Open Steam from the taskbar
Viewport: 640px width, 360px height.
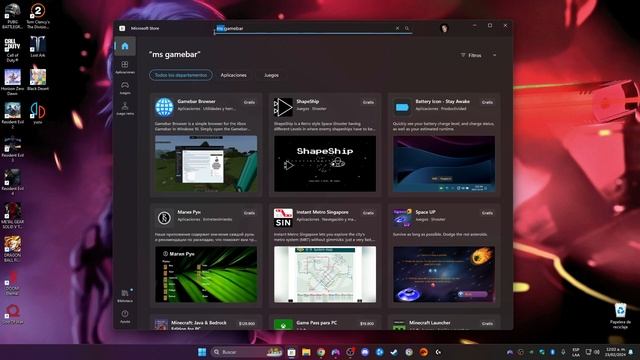[394, 352]
